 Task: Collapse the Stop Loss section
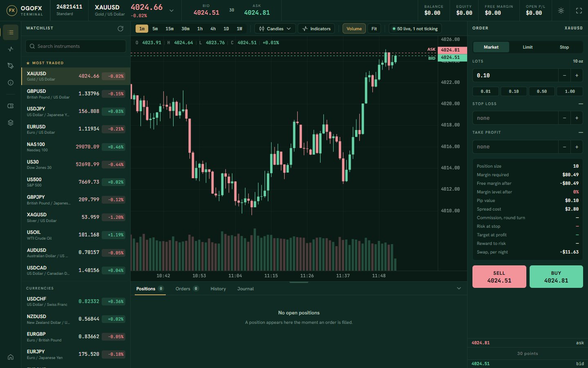click(x=581, y=104)
